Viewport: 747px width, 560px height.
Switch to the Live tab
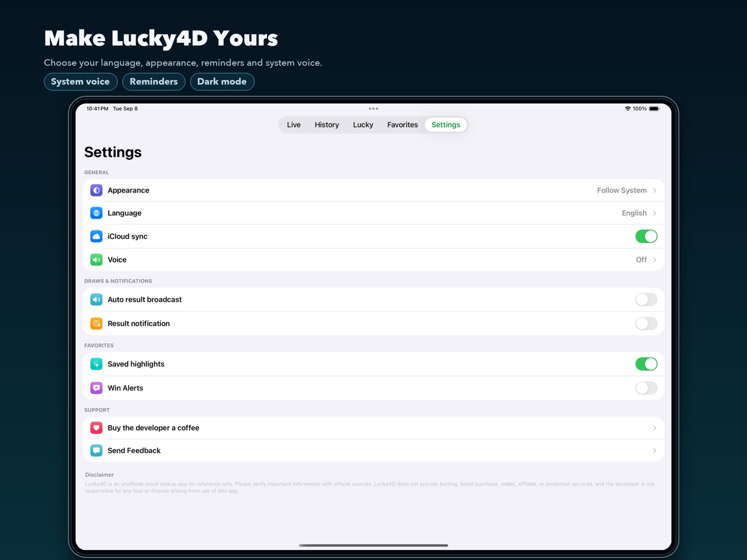click(x=294, y=125)
